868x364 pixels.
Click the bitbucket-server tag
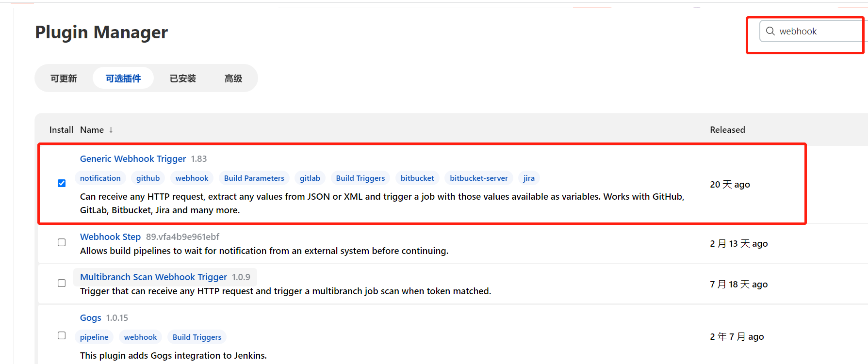point(479,178)
